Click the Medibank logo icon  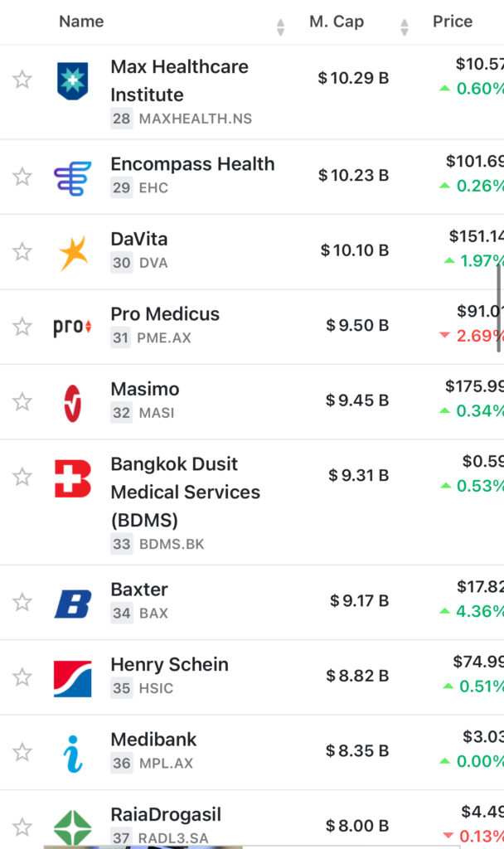[x=72, y=753]
